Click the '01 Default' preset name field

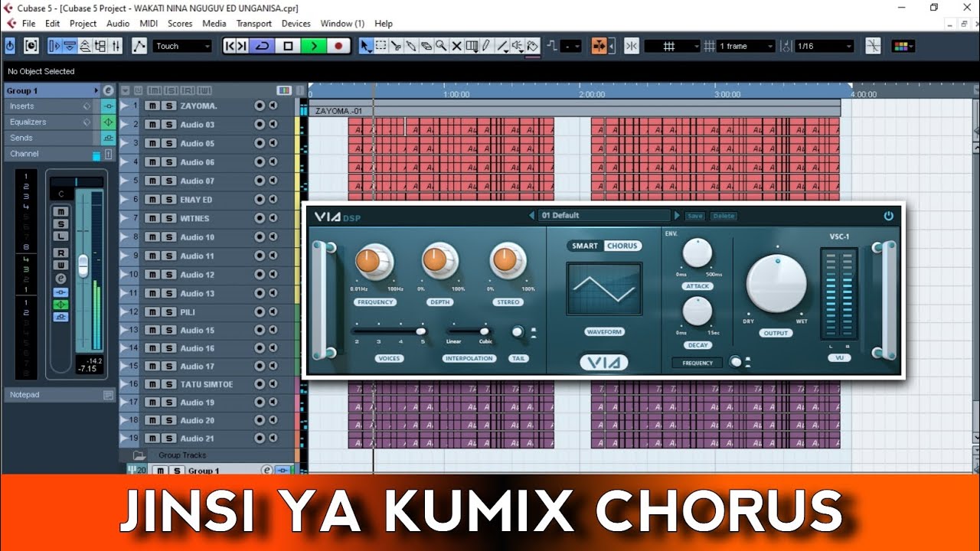[604, 216]
